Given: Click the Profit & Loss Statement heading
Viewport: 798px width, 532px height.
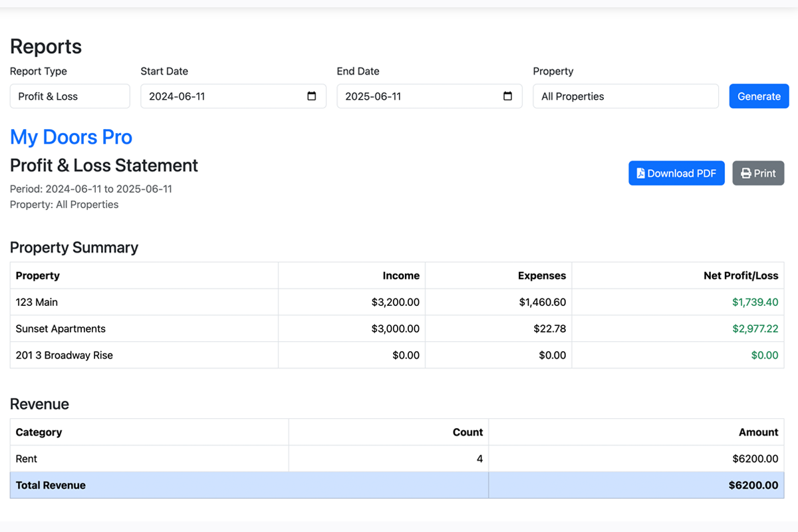Looking at the screenshot, I should (x=104, y=166).
